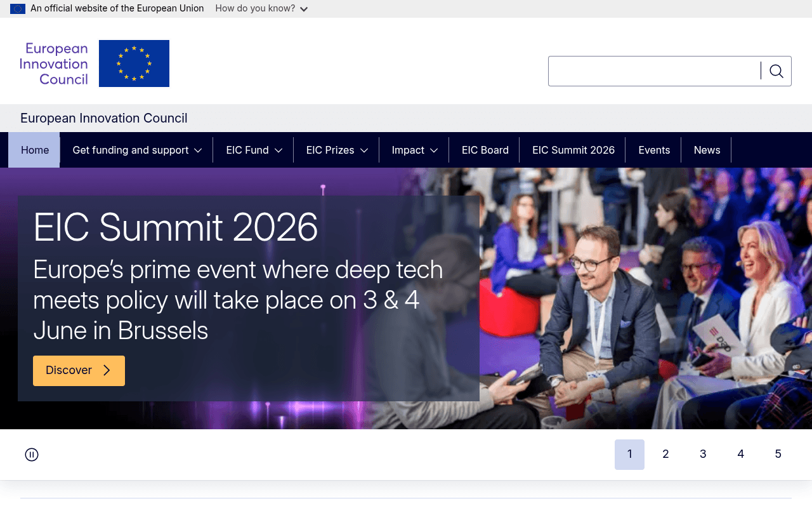Expand the 'How do you know?' disclosure
Screen dimensions: 812x508
tap(261, 9)
